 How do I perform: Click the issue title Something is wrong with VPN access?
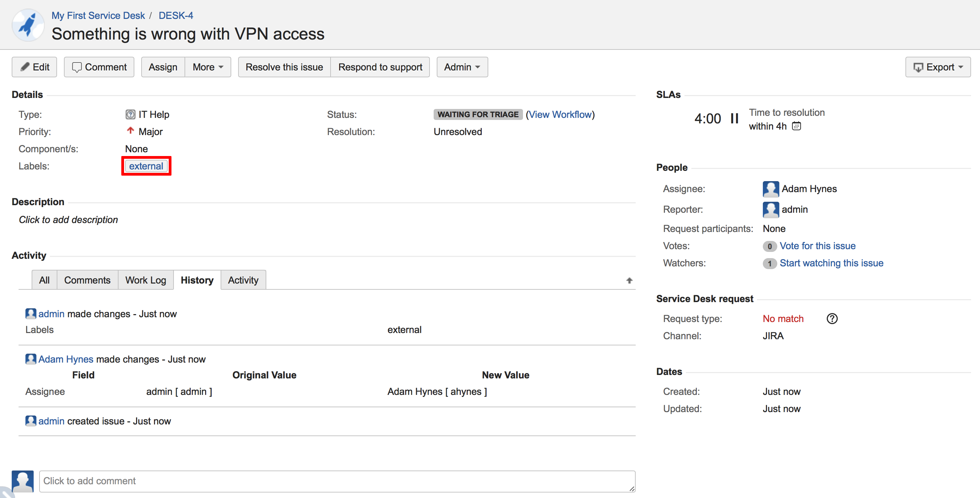tap(188, 34)
